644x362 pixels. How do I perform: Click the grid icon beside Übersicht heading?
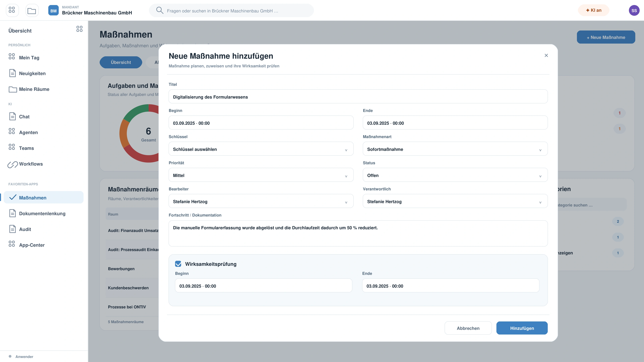[x=79, y=29]
